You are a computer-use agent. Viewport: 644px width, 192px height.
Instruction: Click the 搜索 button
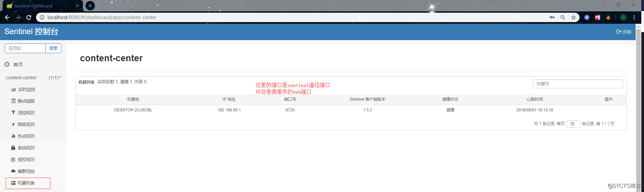pos(53,48)
